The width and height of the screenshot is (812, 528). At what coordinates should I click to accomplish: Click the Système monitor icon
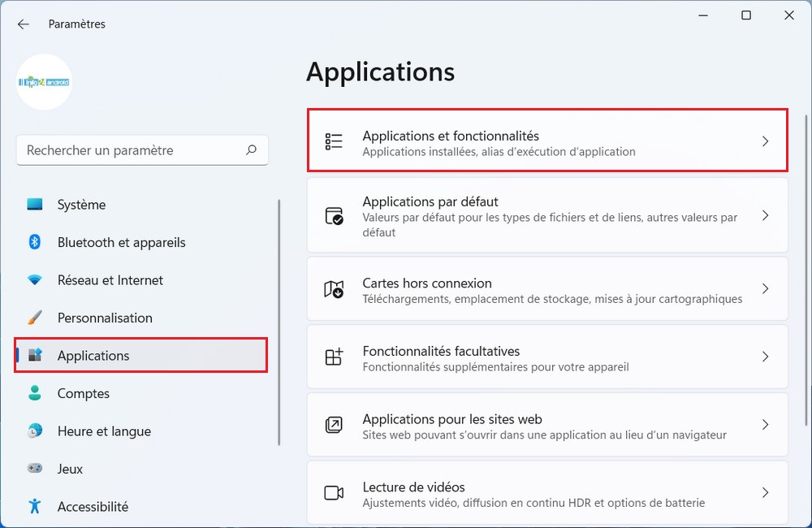click(35, 205)
